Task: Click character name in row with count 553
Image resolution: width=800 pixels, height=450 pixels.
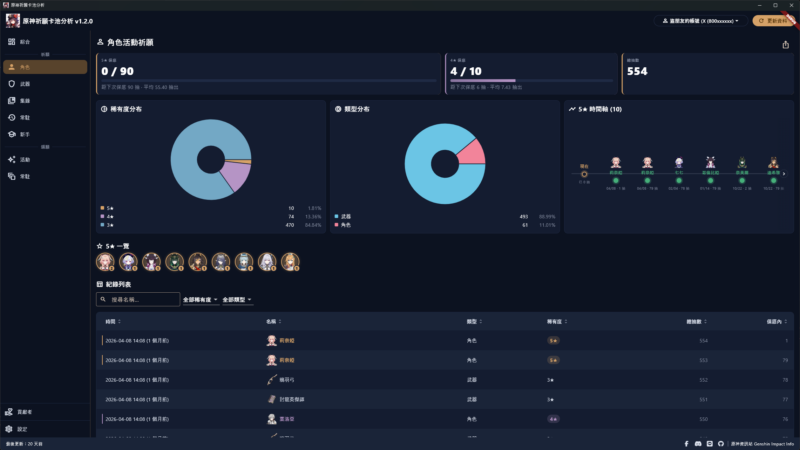Action: (x=287, y=360)
